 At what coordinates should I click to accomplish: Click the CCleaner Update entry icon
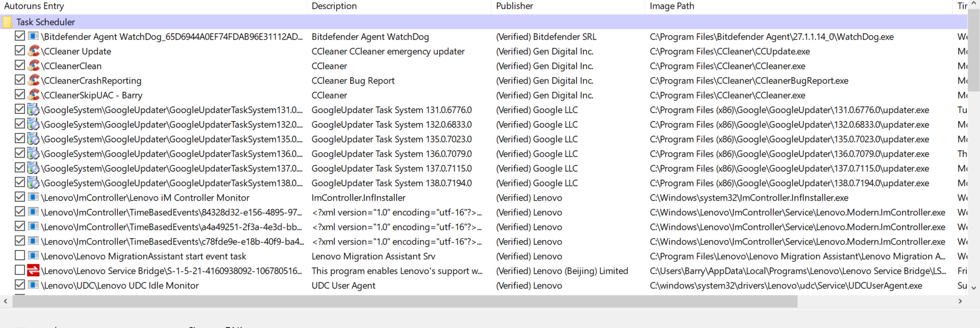[34, 51]
